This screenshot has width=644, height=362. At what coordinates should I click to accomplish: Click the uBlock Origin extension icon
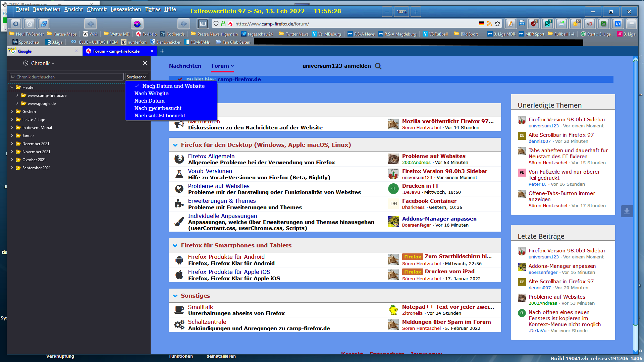[x=533, y=24]
